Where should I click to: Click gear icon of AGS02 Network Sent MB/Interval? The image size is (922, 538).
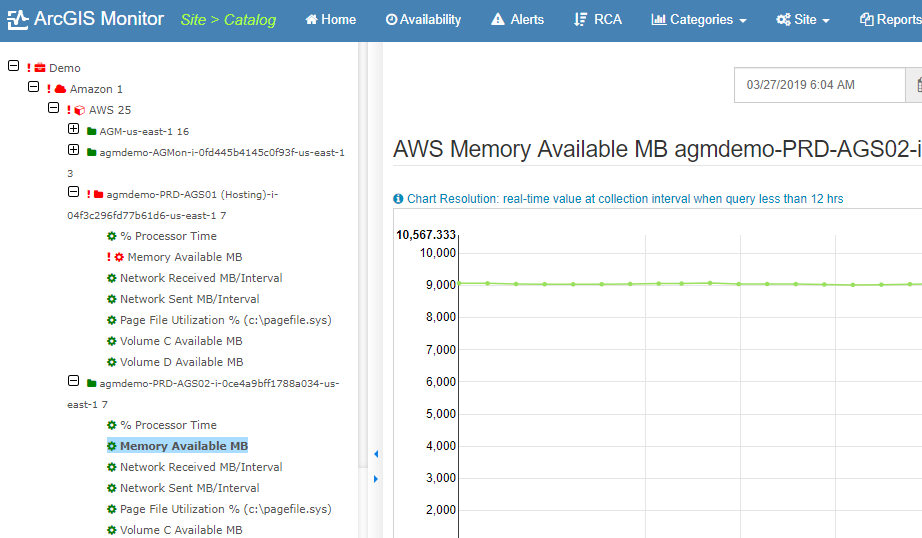112,488
